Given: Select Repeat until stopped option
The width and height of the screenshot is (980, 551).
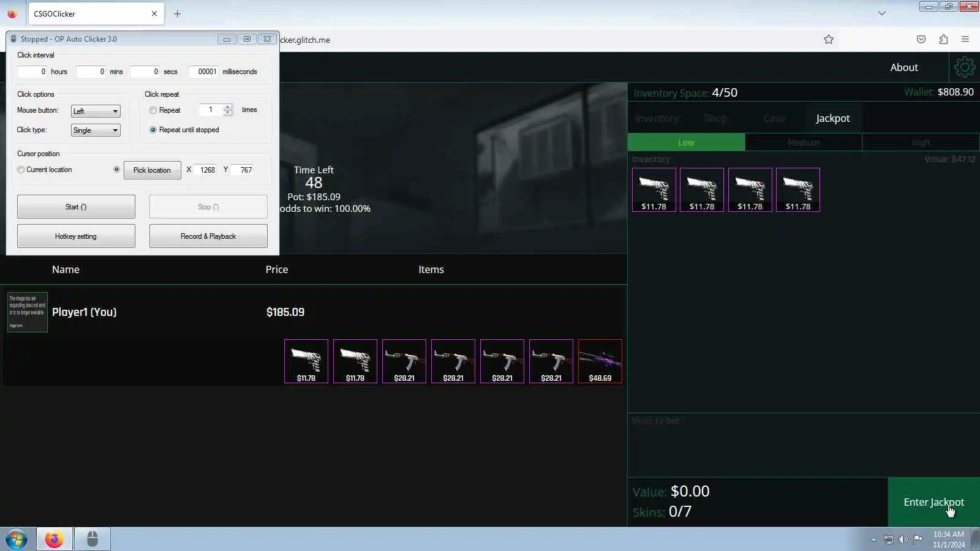Looking at the screenshot, I should (x=153, y=130).
